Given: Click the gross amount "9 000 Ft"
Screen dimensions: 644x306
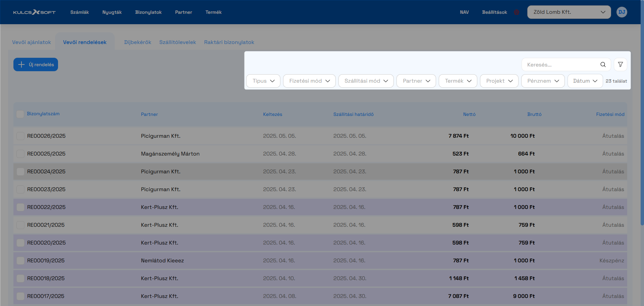Looking at the screenshot, I should [x=524, y=296].
